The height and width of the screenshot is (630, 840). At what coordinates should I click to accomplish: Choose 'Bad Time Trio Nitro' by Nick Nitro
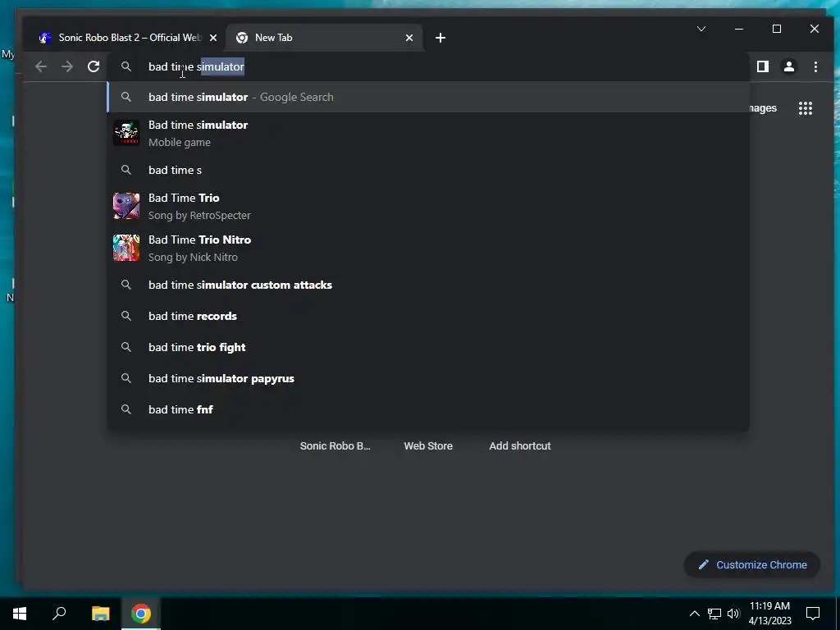click(428, 248)
